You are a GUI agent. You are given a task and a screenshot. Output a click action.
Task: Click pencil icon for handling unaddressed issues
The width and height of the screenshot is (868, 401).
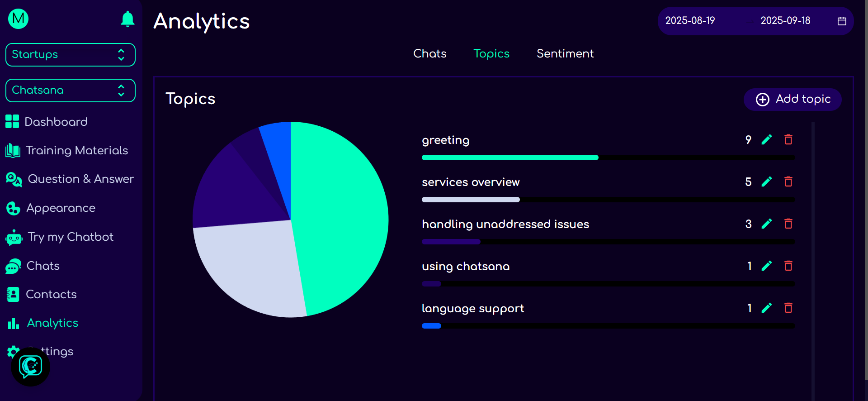(x=766, y=224)
